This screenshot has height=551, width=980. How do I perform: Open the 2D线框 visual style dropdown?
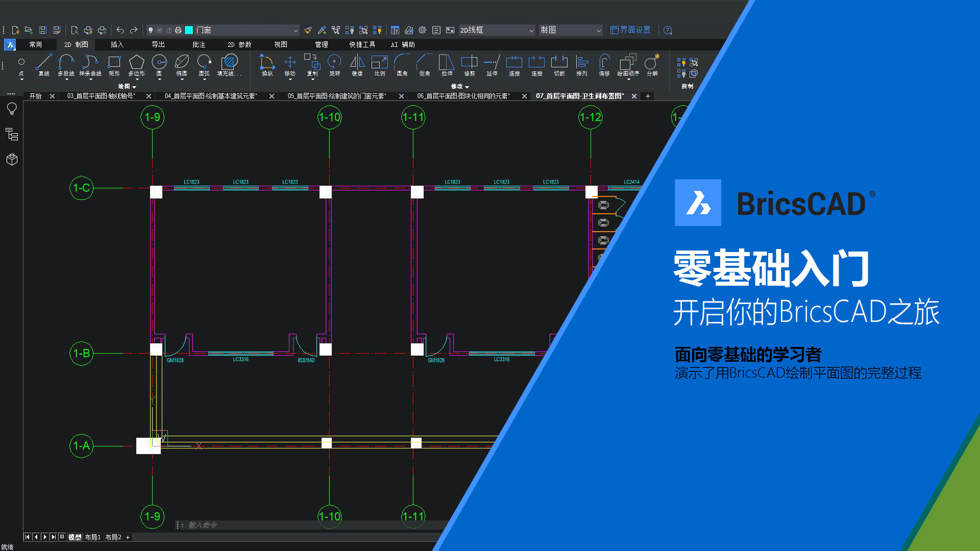click(531, 31)
